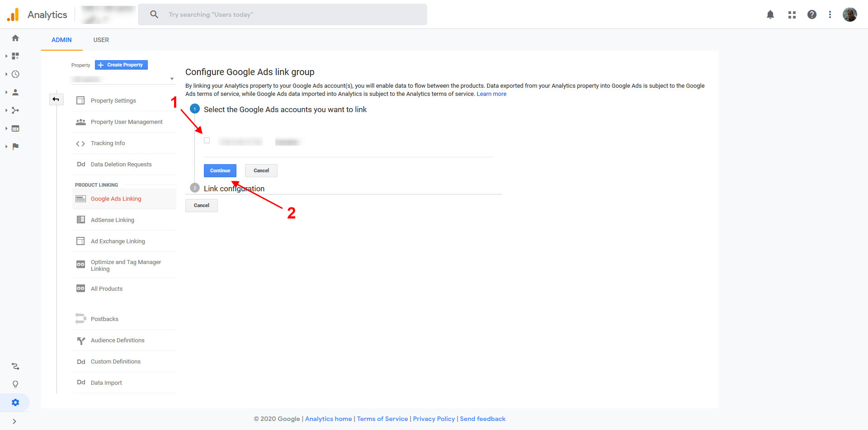Viewport: 868px width, 430px height.
Task: Click the bottom Cancel button below Link configuration
Action: 202,205
